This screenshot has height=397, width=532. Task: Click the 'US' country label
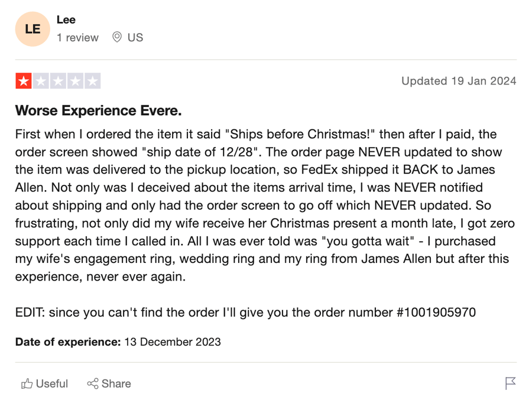(135, 38)
